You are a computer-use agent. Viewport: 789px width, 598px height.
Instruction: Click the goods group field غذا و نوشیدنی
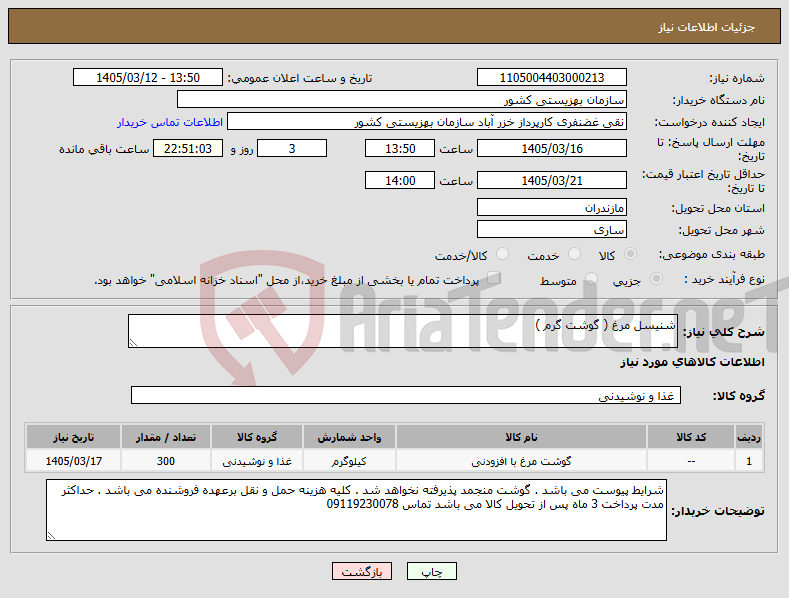click(x=406, y=395)
